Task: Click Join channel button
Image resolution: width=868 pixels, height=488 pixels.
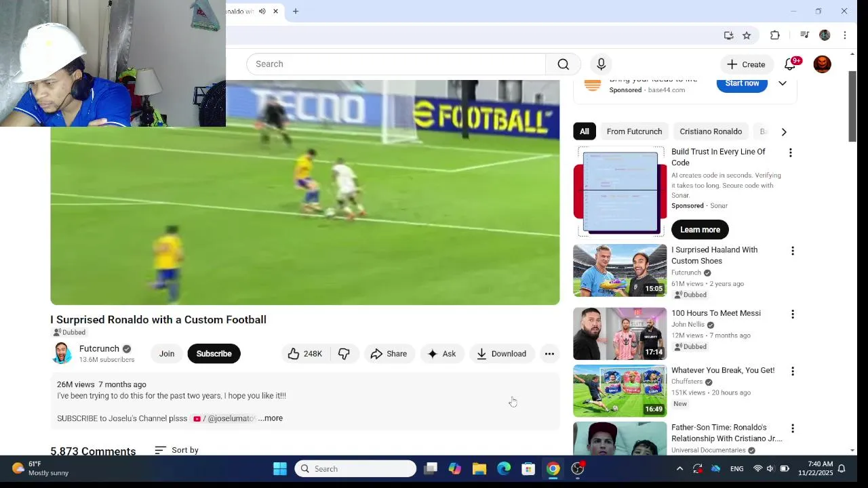Action: point(167,354)
